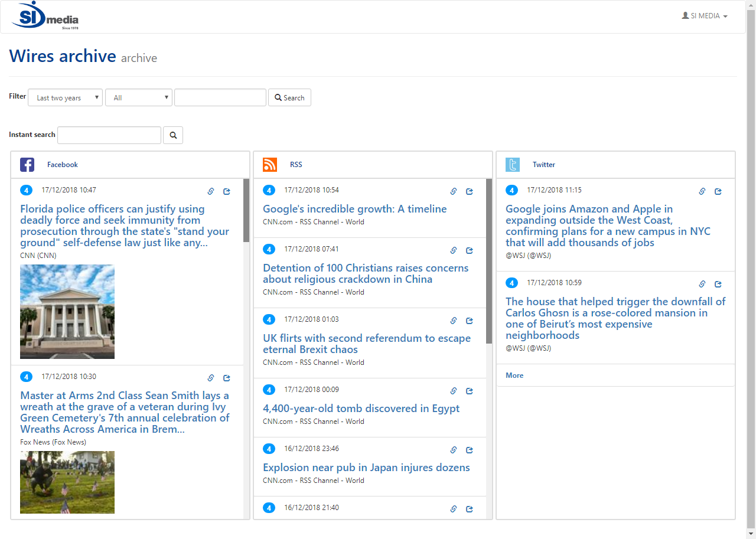
Task: Click the Twitter column icon
Action: [x=513, y=165]
